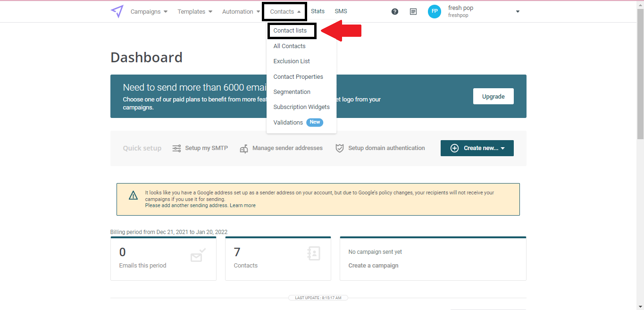The height and width of the screenshot is (310, 644).
Task: Expand the Templates dropdown menu
Action: click(x=195, y=12)
